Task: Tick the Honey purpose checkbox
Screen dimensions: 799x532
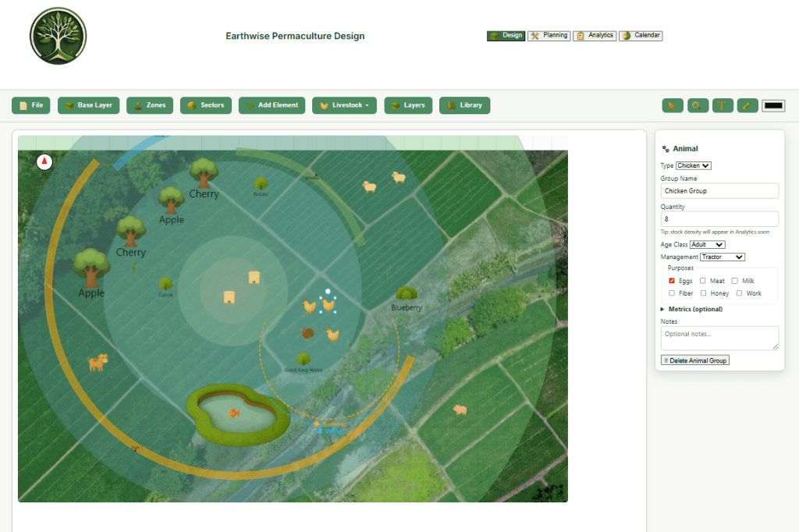Action: [703, 293]
